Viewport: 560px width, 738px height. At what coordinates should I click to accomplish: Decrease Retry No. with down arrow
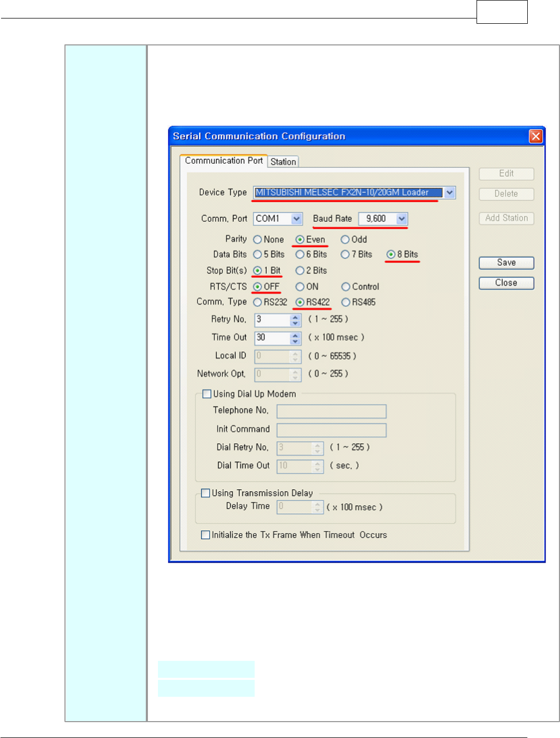295,323
